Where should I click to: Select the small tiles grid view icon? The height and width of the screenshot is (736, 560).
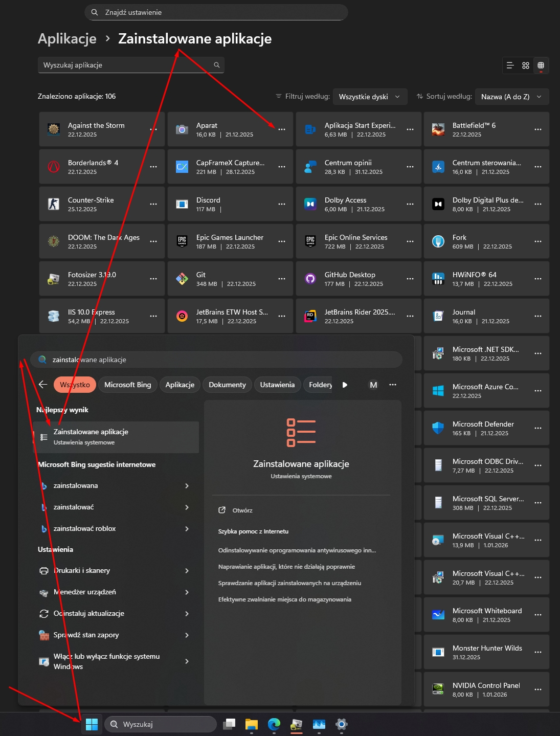[x=541, y=65]
